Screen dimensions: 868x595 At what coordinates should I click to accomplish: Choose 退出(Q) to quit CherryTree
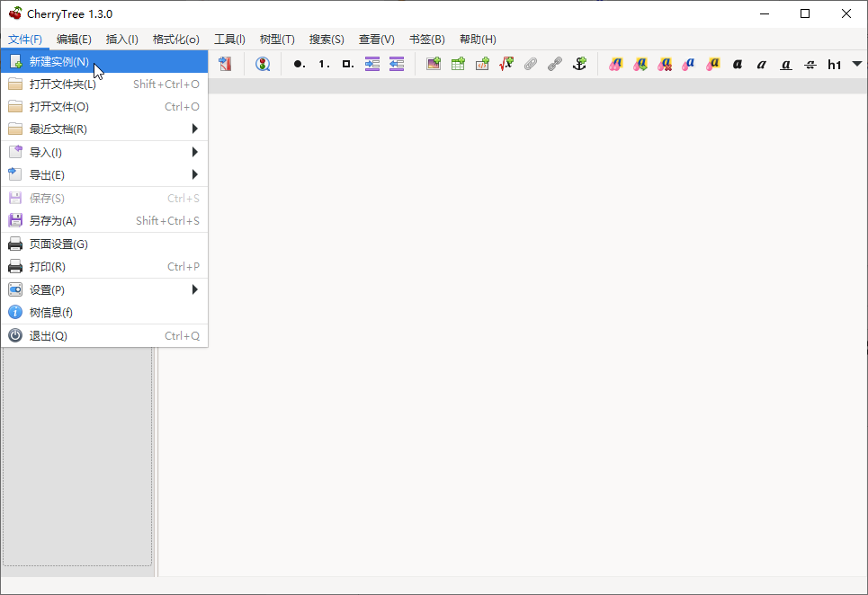click(104, 335)
